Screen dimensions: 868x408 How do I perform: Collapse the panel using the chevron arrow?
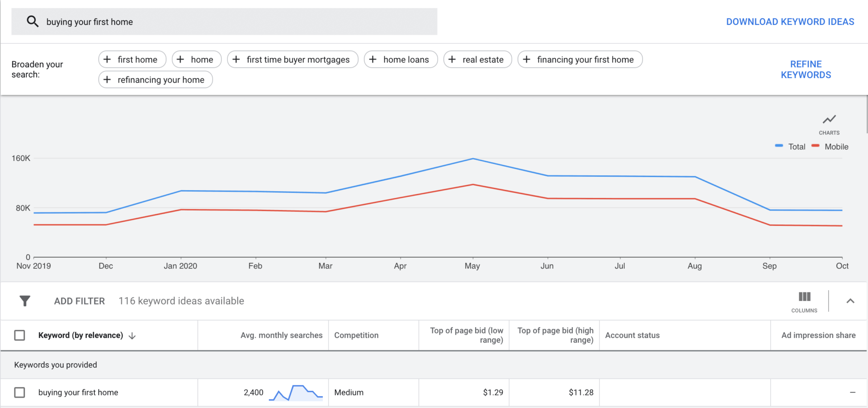(850, 301)
